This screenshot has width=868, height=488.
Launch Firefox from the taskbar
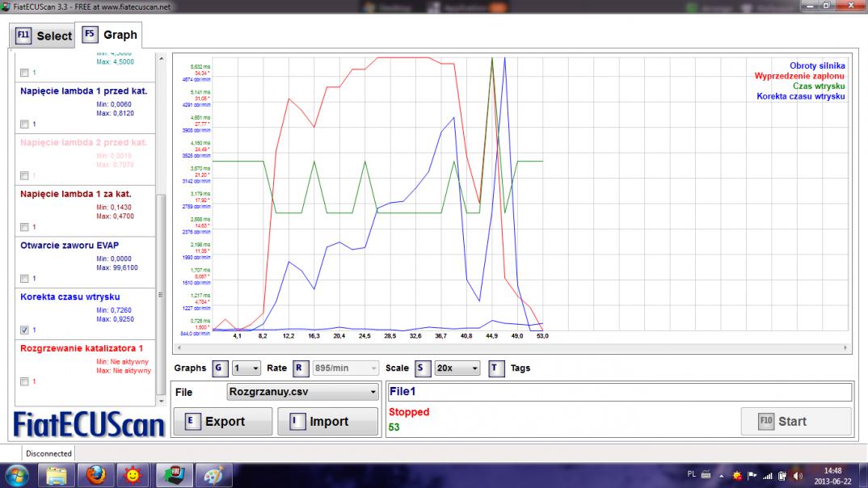[95, 476]
